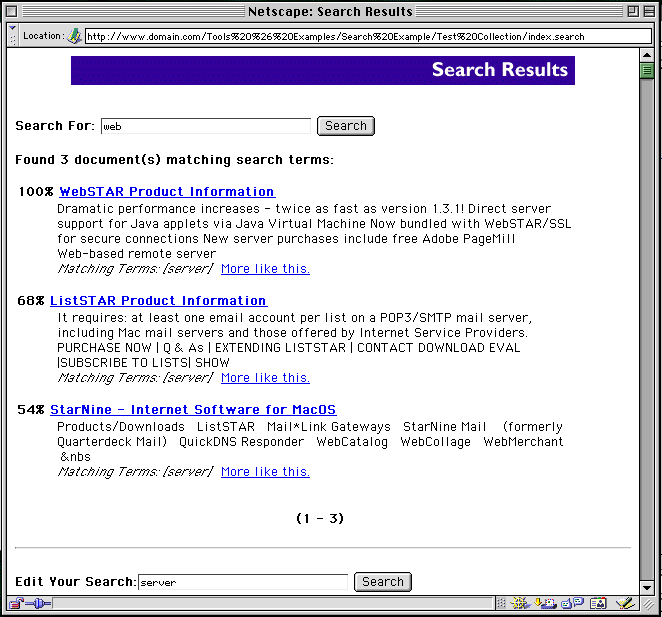The height and width of the screenshot is (617, 662).
Task: Open StarNine Internet Software for MacOS link
Action: point(193,410)
